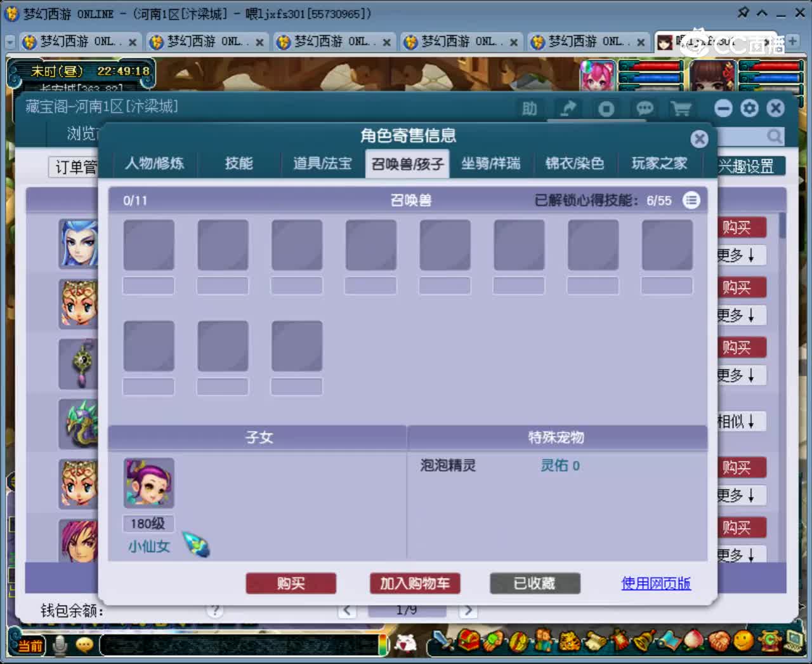Open the shopping cart icon in 藏宝阁 header
This screenshot has height=664, width=812.
681,109
